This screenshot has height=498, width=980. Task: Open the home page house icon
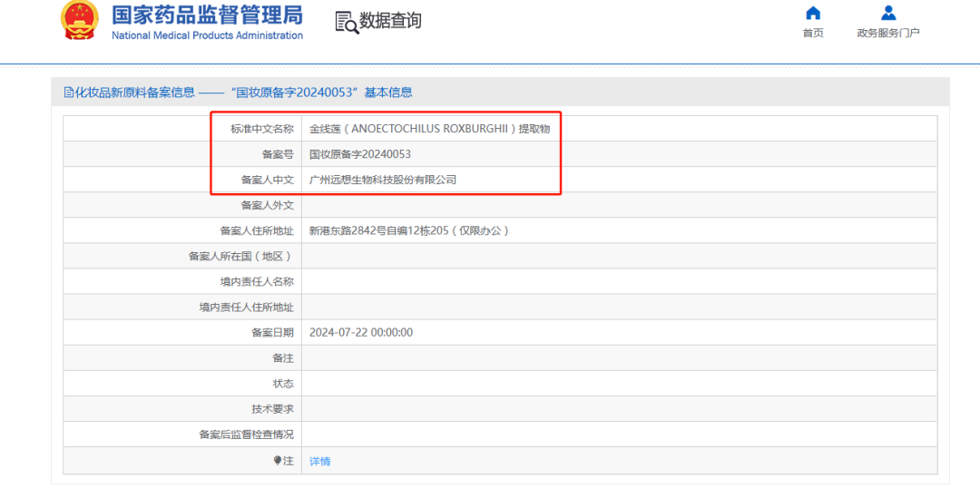coord(813,13)
